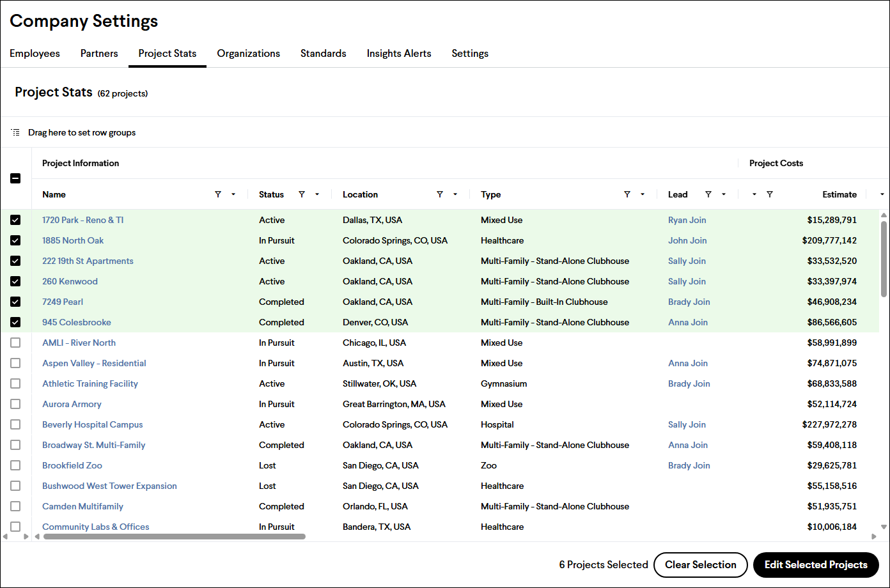Click Edit Selected Projects button
The height and width of the screenshot is (588, 890).
[816, 565]
